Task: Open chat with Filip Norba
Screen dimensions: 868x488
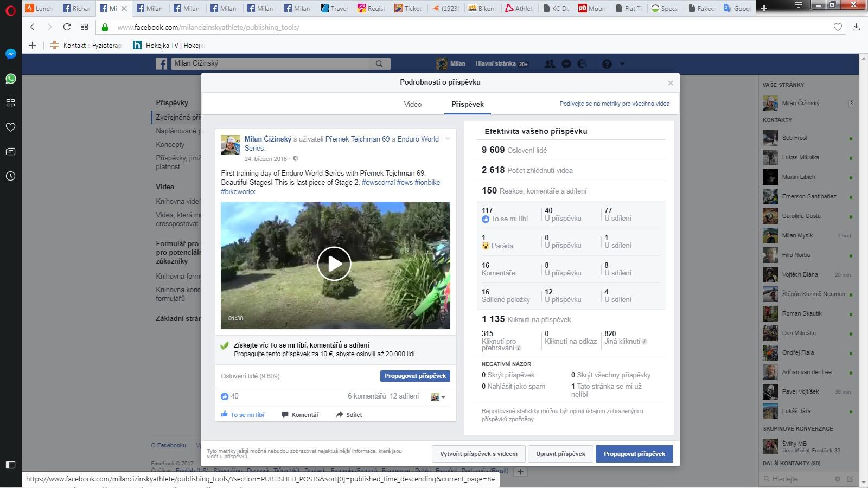Action: [x=807, y=255]
